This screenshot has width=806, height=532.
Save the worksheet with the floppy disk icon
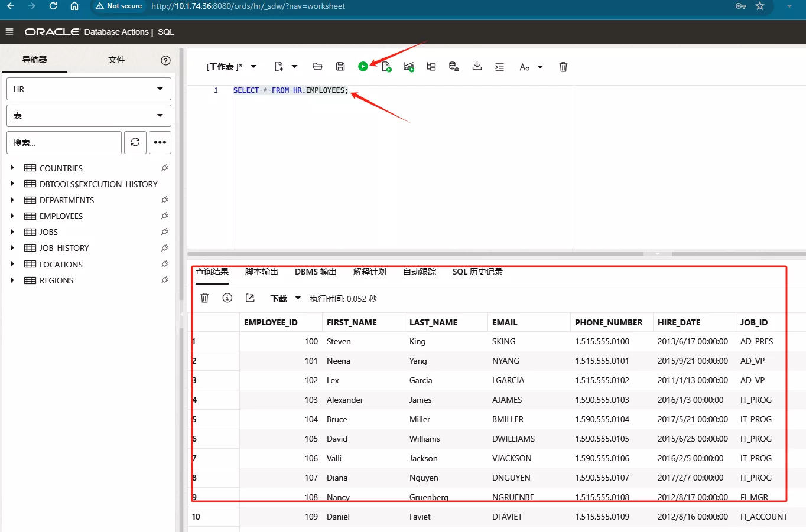point(340,67)
